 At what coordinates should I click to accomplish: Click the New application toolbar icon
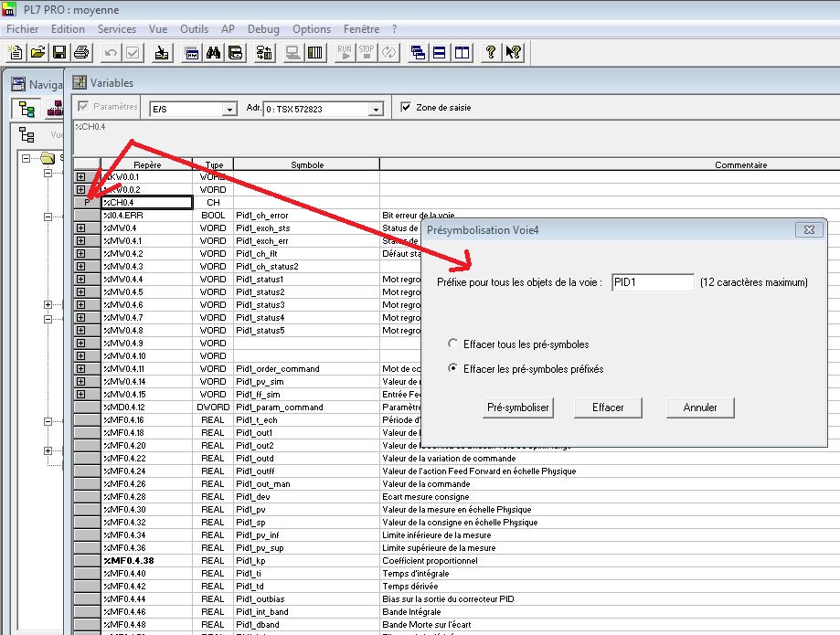click(x=16, y=52)
